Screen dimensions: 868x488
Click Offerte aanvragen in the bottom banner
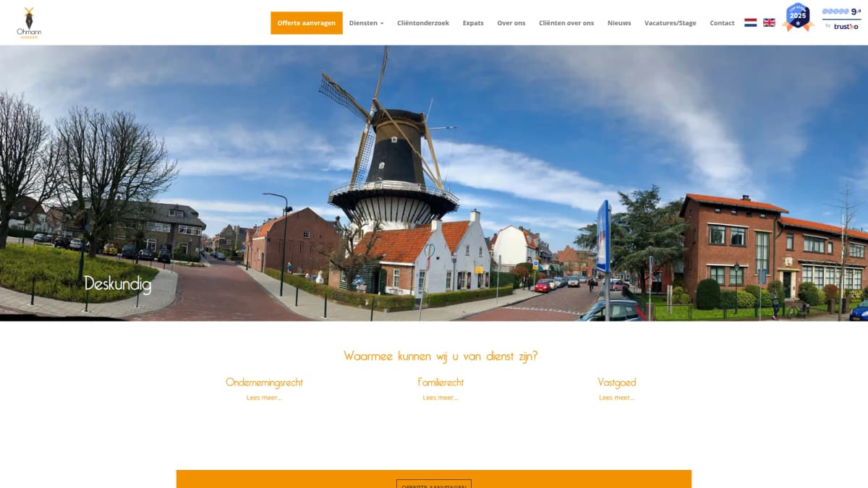433,485
